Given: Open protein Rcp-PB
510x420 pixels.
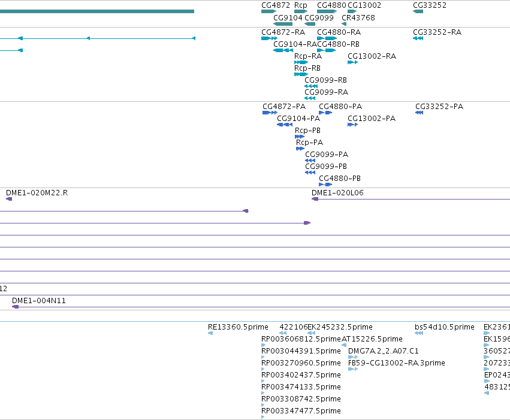Looking at the screenshot, I should pos(307,131).
